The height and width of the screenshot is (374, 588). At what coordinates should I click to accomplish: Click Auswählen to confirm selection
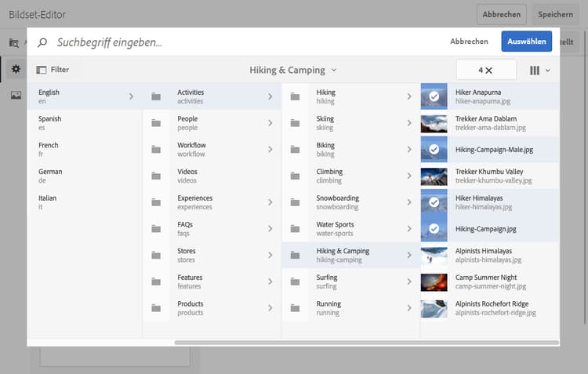click(527, 42)
